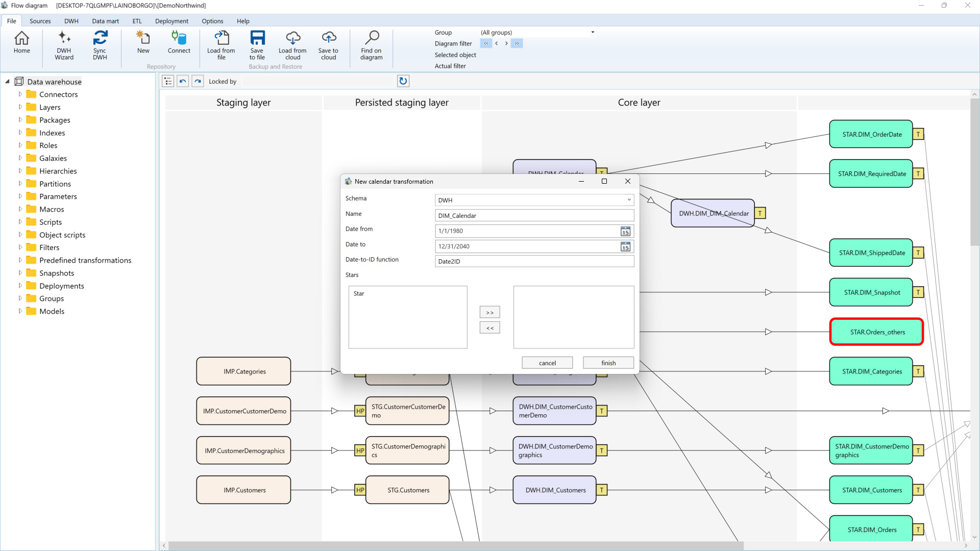Click Save to cloud icon
Screen dimensions: 980x551
pos(328,45)
